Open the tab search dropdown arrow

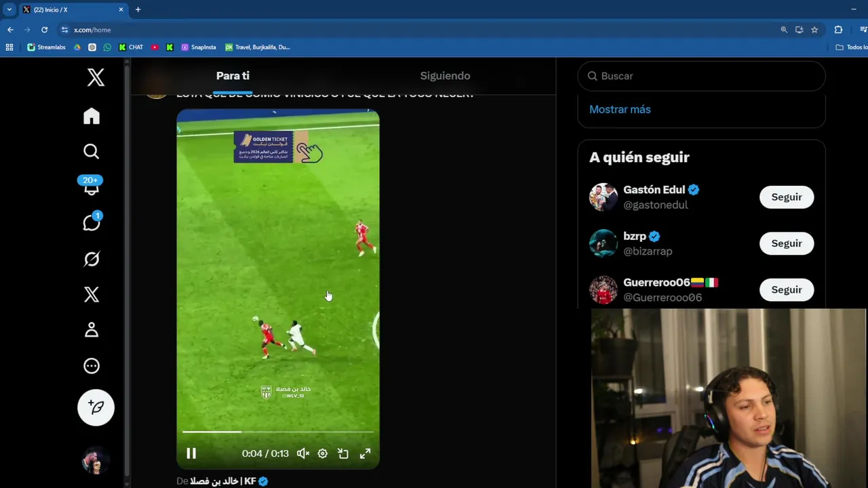(x=9, y=9)
